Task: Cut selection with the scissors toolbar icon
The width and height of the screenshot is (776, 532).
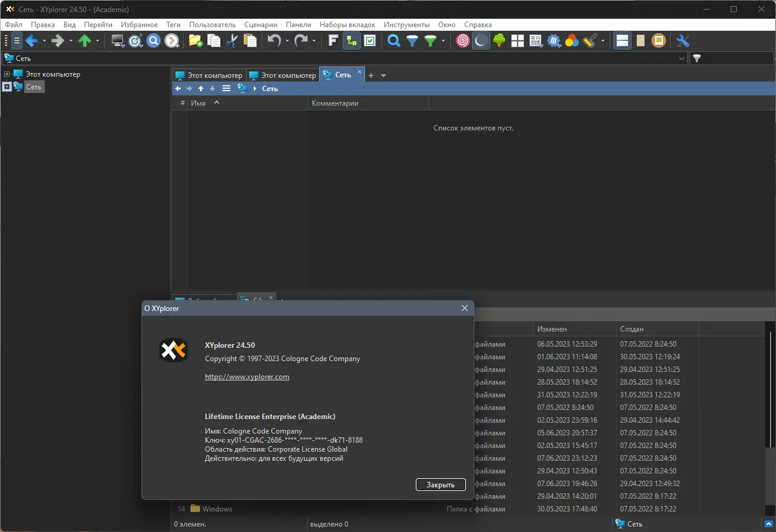Action: tap(231, 40)
